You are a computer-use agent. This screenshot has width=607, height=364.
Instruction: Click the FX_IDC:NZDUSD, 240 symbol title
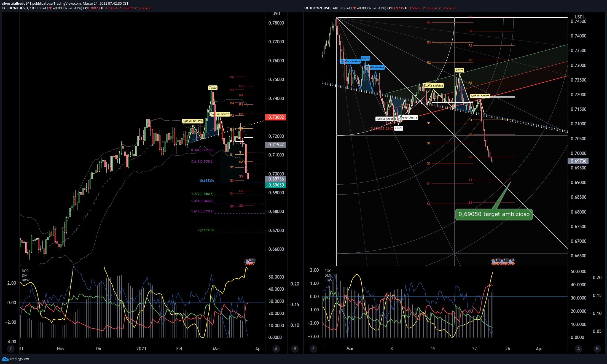point(321,8)
